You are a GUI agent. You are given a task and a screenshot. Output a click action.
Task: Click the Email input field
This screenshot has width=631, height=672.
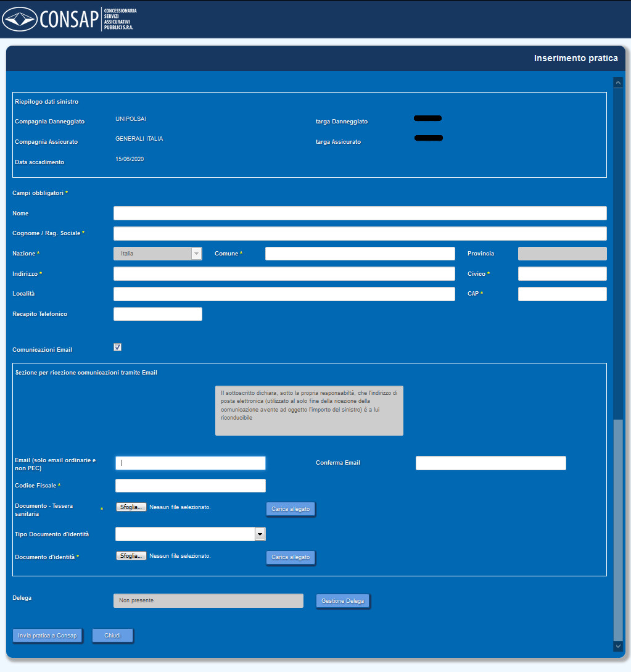(x=190, y=463)
